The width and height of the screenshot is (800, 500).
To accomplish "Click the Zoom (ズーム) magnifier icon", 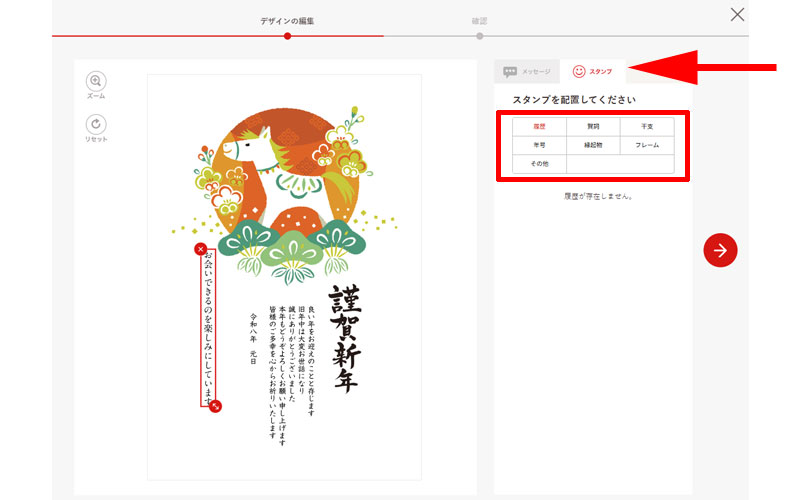I will pos(96,81).
